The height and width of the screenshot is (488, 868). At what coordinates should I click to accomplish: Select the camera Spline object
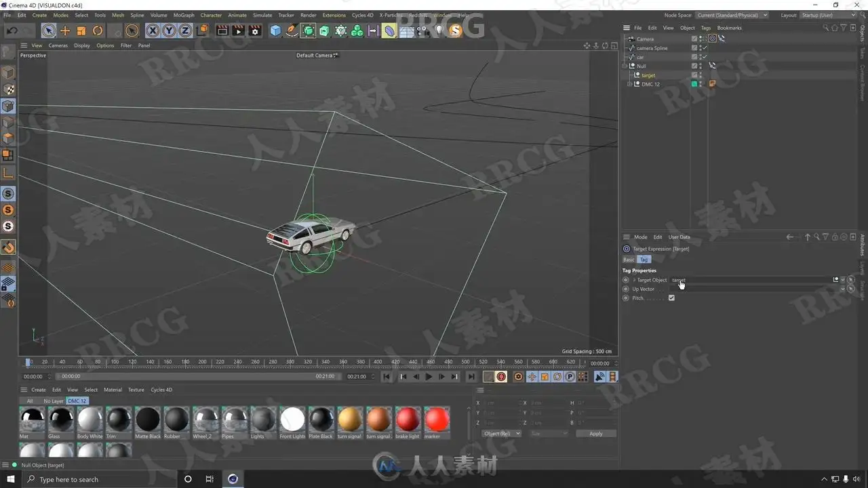pyautogui.click(x=652, y=48)
